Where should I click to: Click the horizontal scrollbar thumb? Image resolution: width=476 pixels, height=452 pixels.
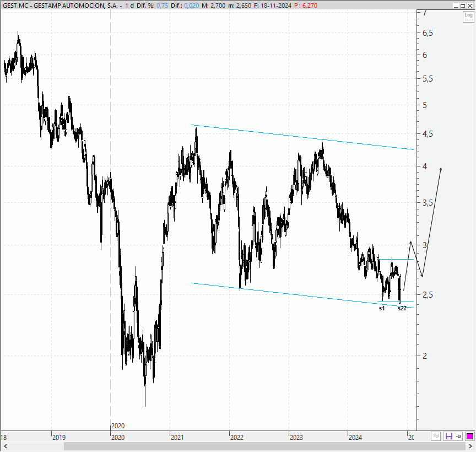point(264,446)
